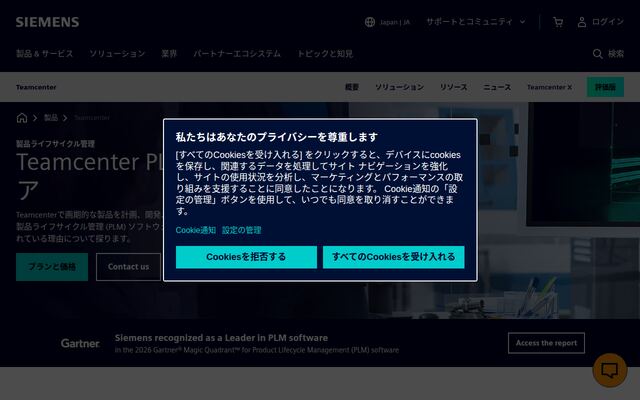Image resolution: width=640 pixels, height=400 pixels.
Task: Select Teamcenter X in subnav
Action: 549,87
